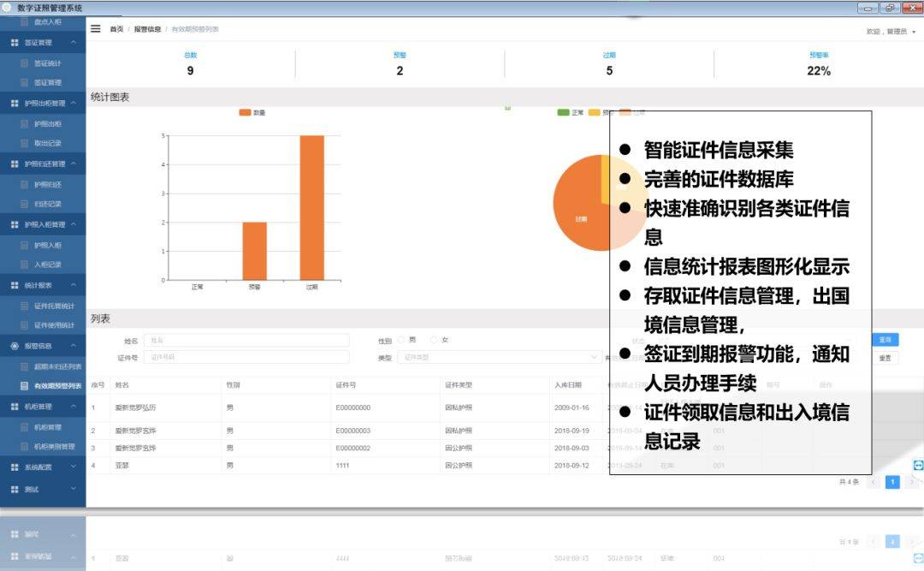Image resolution: width=924 pixels, height=571 pixels.
Task: Click the 机柜管理 section grid icon
Action: point(15,407)
